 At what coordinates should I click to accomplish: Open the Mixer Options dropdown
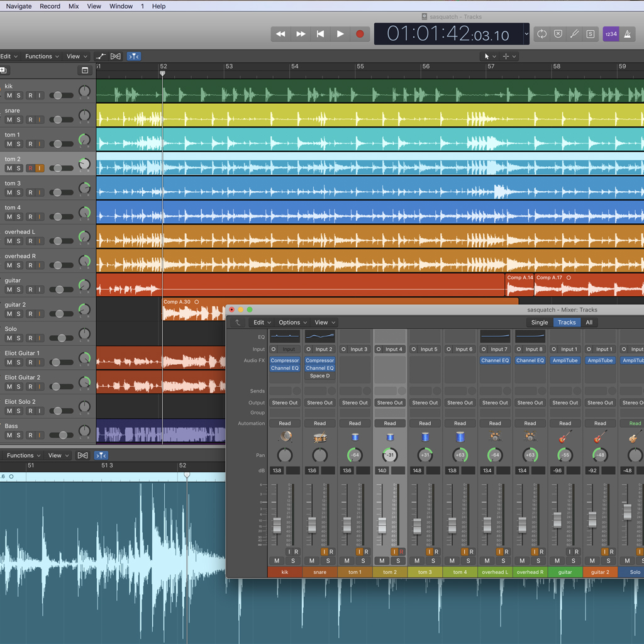[292, 323]
